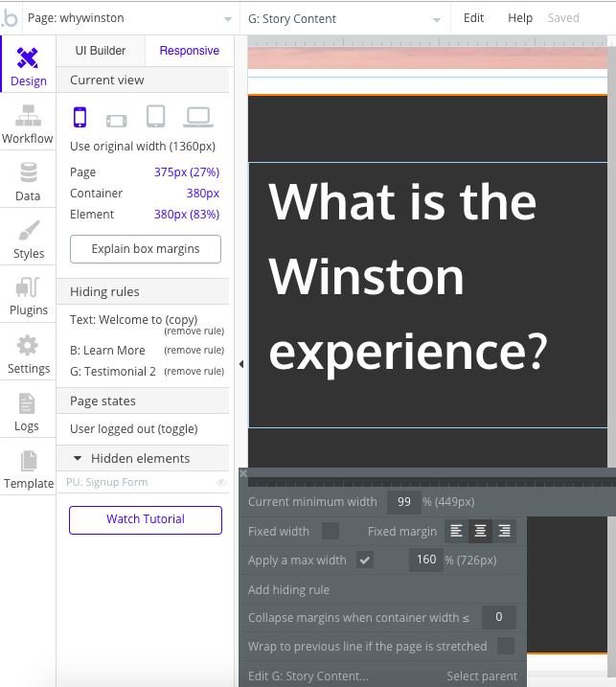Enable the Fixed width checkbox
Viewport: 616px width, 687px height.
(x=331, y=531)
